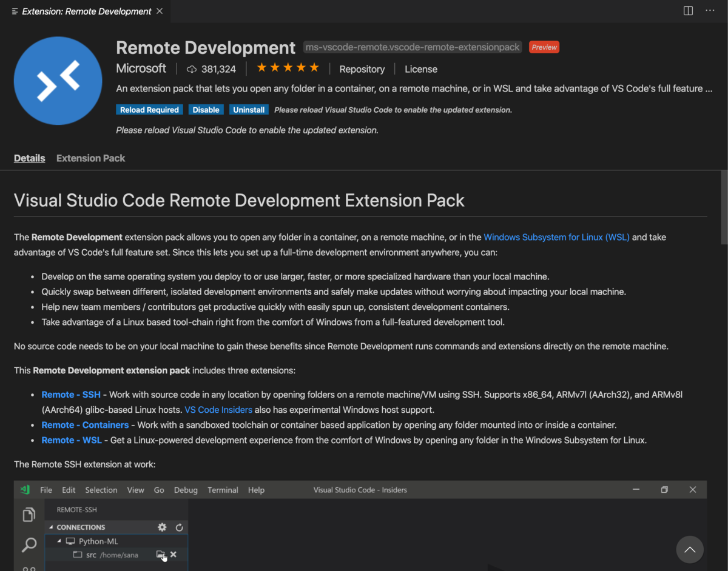Open the Windows Subsystem for Linux (WSL) link
Viewport: 728px width, 571px height.
point(556,237)
